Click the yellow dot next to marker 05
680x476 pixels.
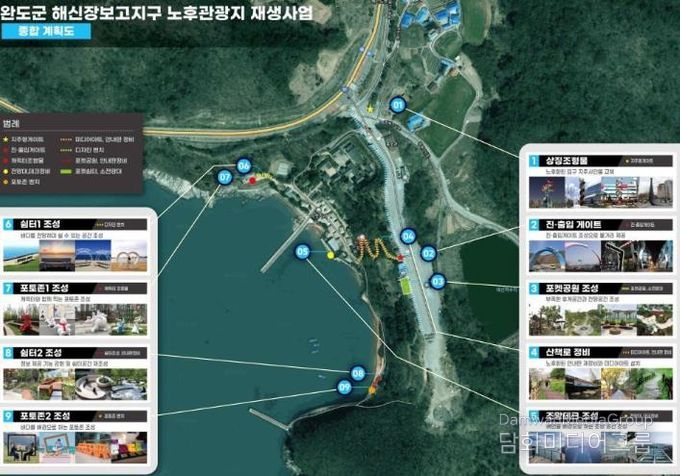[330, 255]
